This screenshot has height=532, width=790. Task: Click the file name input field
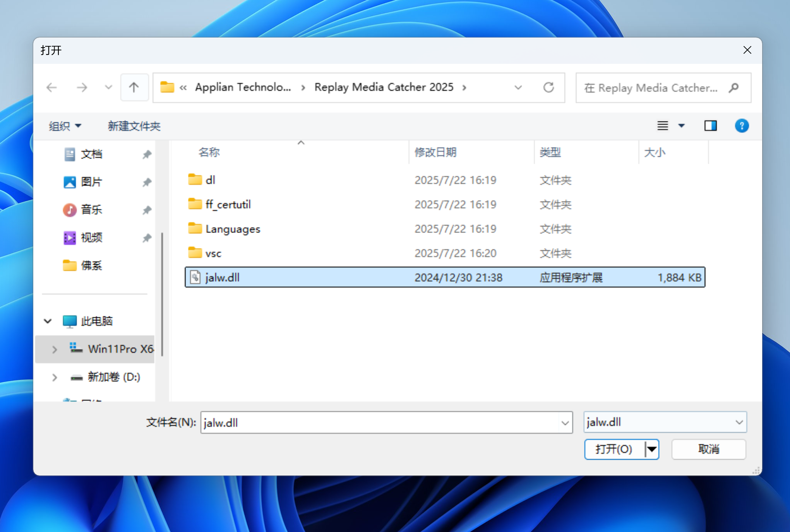coord(379,423)
